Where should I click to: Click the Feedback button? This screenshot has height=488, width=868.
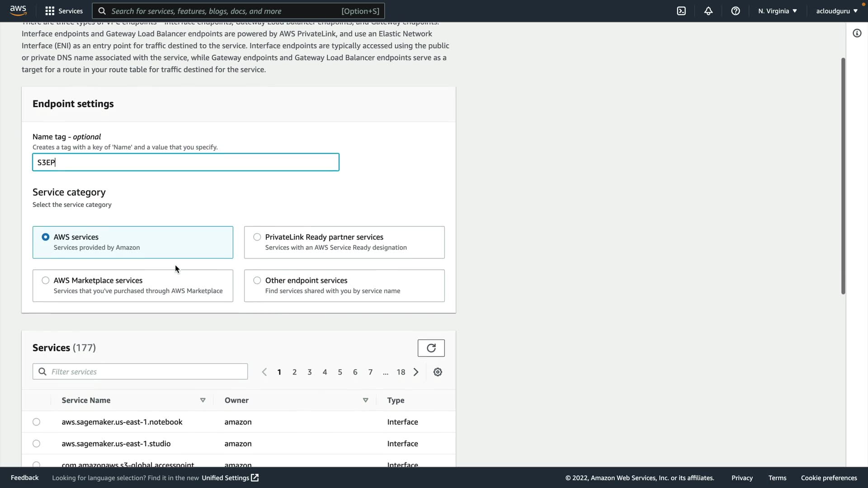click(25, 478)
